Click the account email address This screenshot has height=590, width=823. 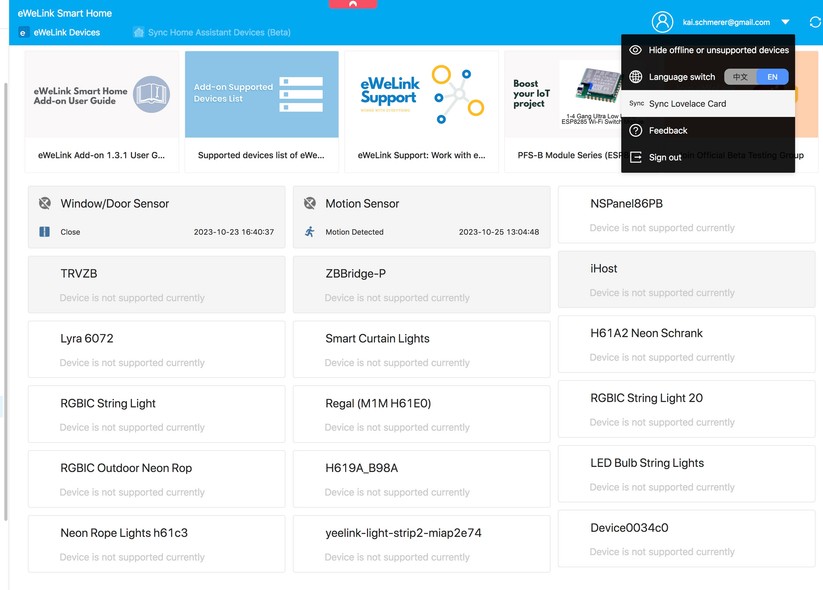click(726, 22)
